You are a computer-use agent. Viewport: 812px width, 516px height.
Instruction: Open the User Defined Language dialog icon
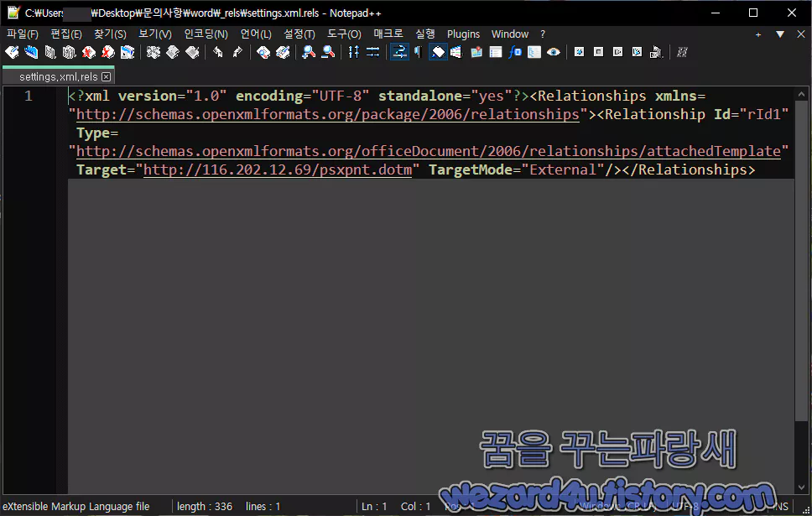456,52
